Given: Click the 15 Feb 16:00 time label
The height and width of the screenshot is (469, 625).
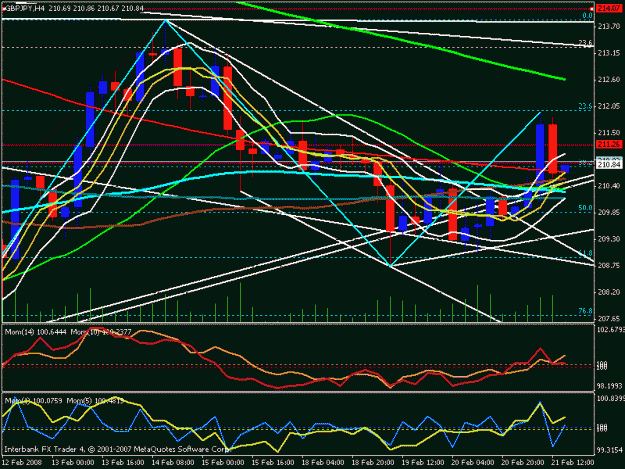Looking at the screenshot, I should [273, 462].
